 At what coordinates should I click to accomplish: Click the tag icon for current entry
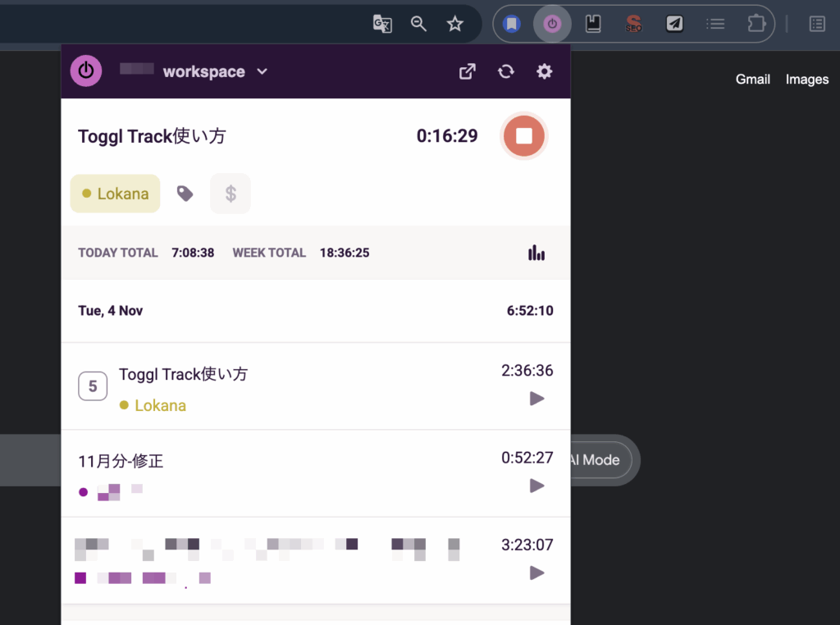pyautogui.click(x=185, y=194)
